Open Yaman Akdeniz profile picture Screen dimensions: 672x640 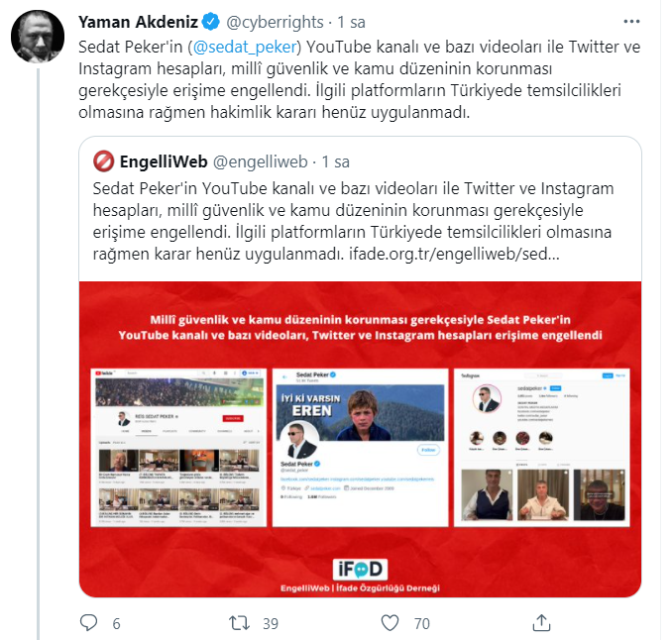(38, 37)
